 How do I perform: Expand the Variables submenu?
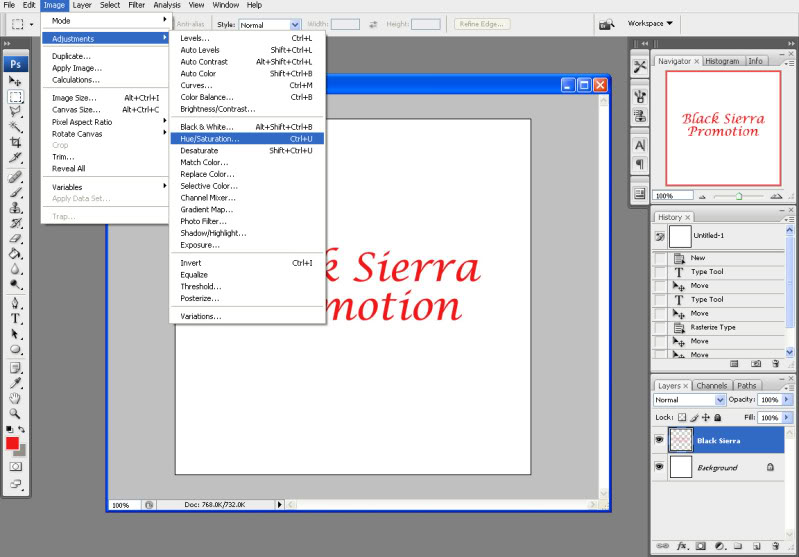[105, 187]
